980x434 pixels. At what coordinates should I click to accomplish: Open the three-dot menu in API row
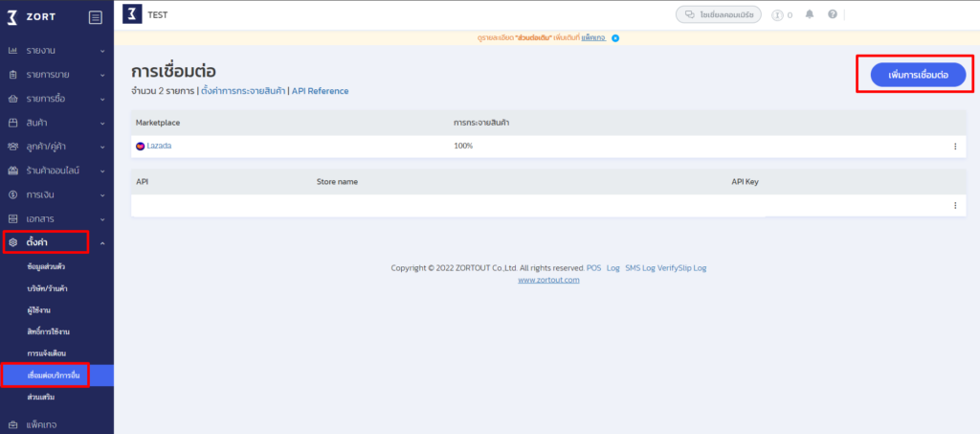coord(954,206)
